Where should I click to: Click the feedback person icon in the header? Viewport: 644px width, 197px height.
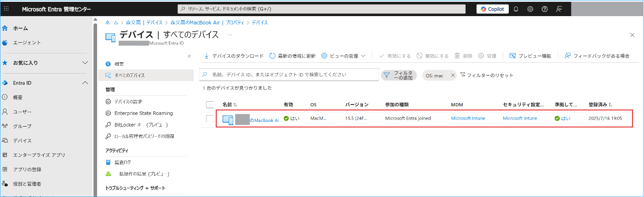pos(559,9)
